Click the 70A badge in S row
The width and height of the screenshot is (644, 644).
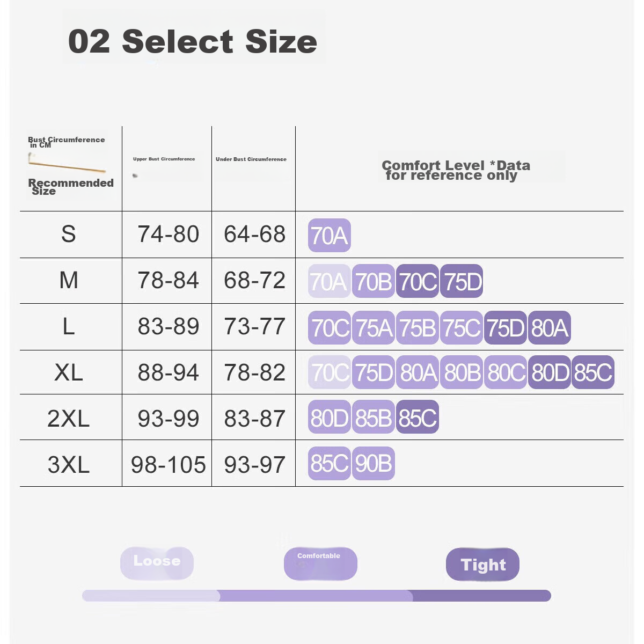point(330,235)
